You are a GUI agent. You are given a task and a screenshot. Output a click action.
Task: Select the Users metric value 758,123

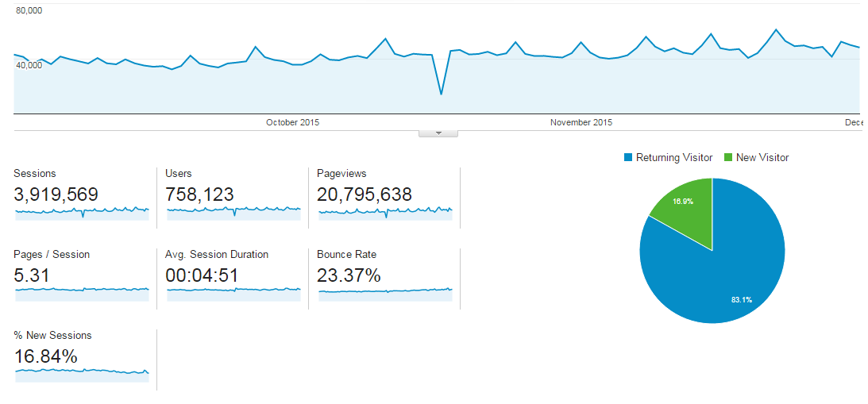[199, 194]
